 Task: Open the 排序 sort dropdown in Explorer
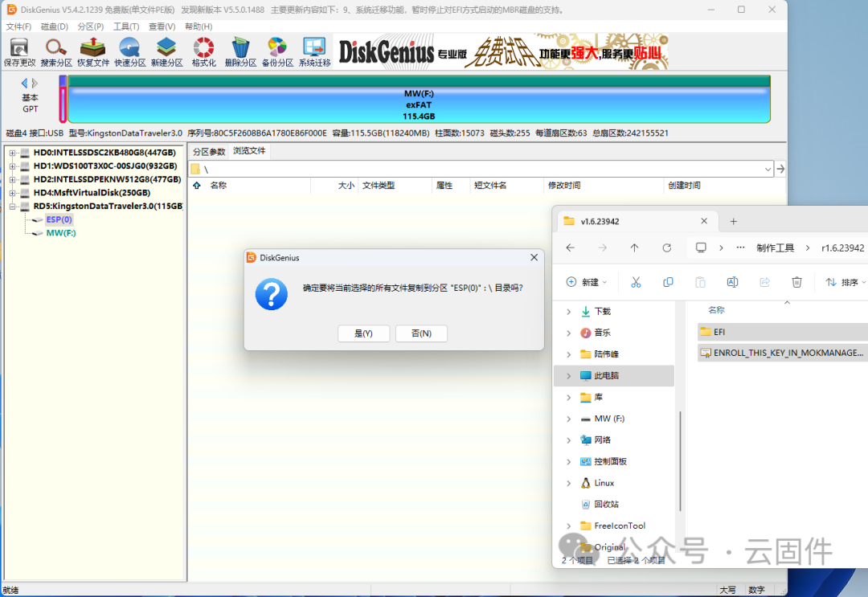pos(845,282)
